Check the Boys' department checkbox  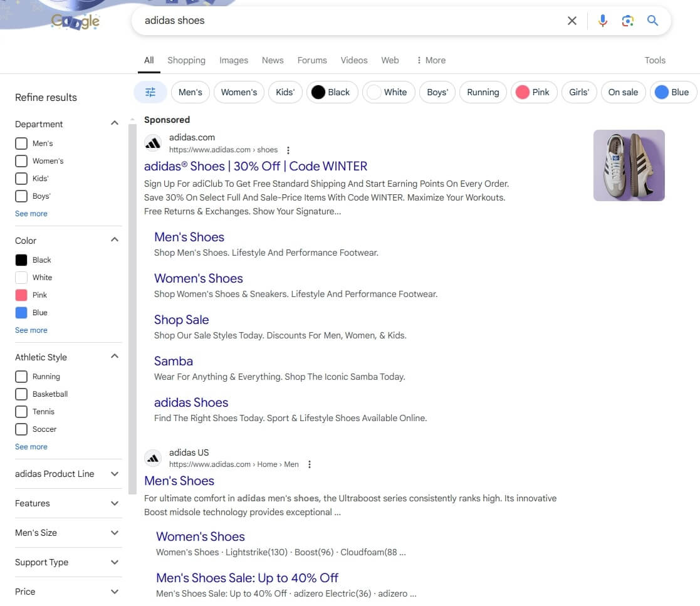[x=21, y=196]
